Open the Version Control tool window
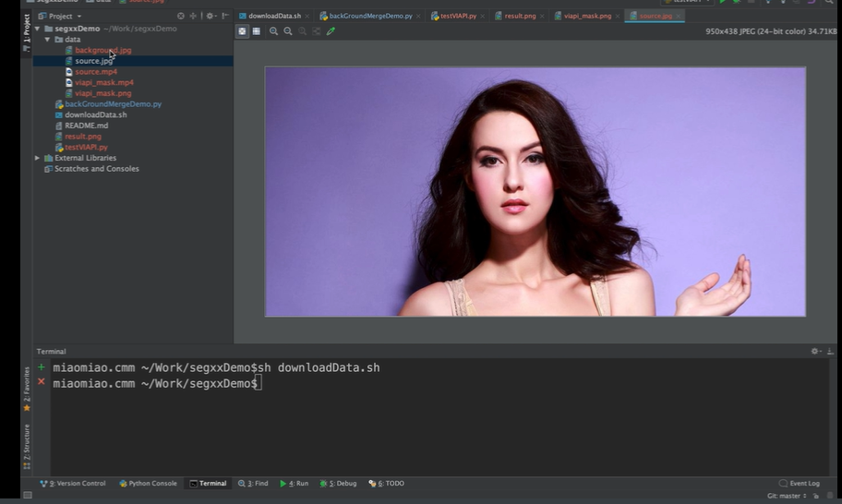The height and width of the screenshot is (504, 842). coord(73,483)
